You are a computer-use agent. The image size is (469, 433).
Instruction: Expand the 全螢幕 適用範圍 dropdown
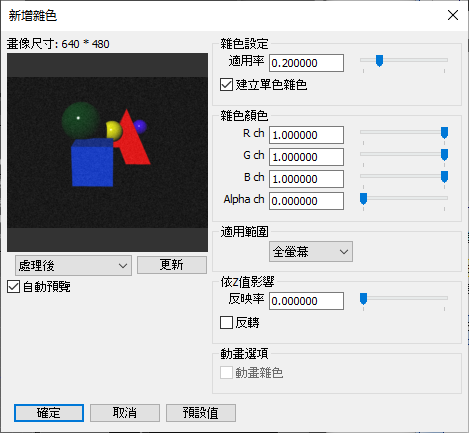(x=311, y=251)
